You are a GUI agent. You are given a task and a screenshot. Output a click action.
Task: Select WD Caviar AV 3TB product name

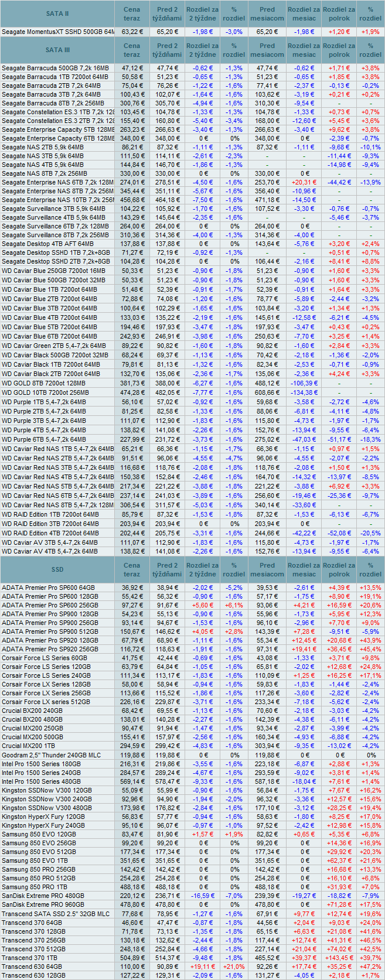tap(49, 542)
